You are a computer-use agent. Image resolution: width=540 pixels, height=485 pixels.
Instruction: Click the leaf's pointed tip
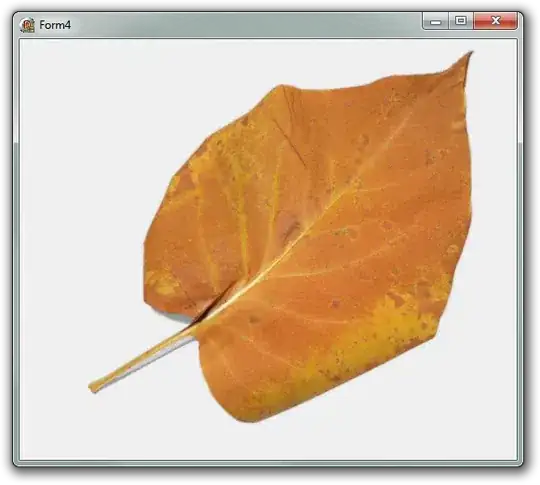point(469,56)
